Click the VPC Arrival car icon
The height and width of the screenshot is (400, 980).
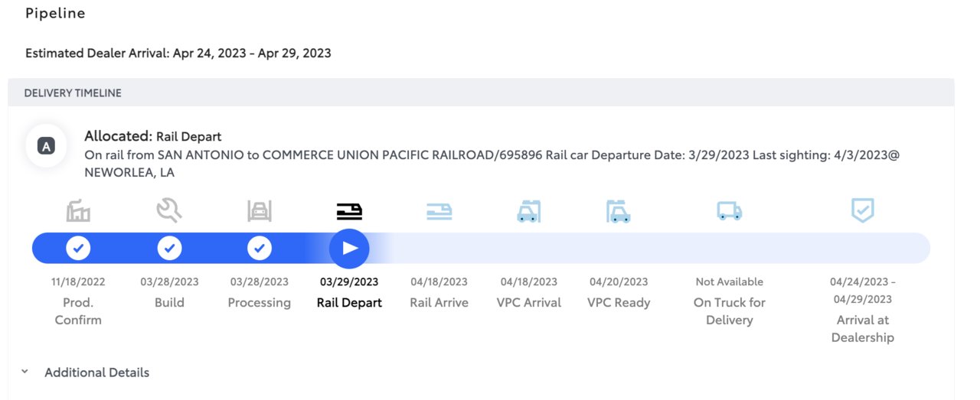click(x=529, y=210)
